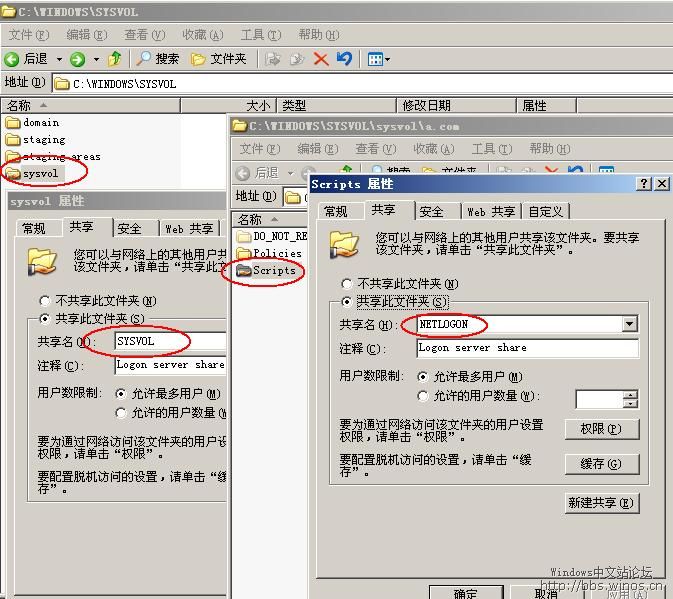This screenshot has width=673, height=599.
Task: Select '允许的用户数量' radio in Scripts dialog
Action: [x=424, y=396]
